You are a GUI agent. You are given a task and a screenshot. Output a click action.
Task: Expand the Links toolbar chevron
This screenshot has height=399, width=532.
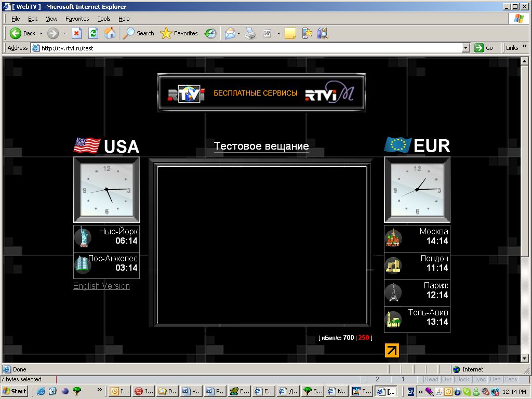pos(525,46)
